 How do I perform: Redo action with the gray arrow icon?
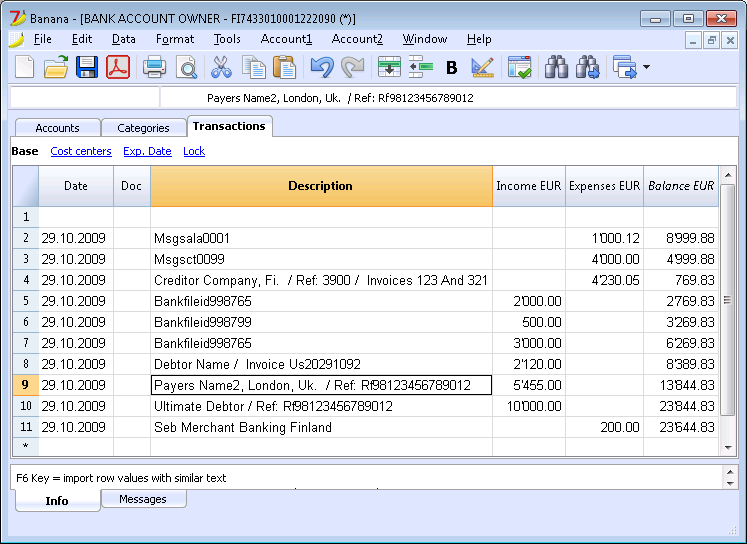click(353, 67)
